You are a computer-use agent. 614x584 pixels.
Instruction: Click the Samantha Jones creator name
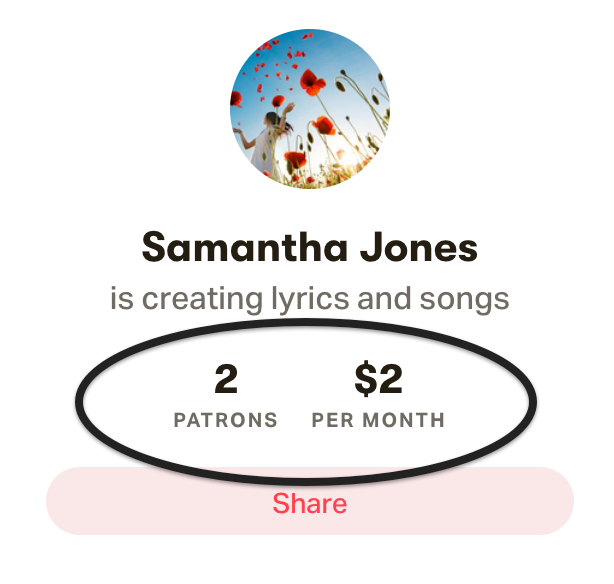[310, 247]
